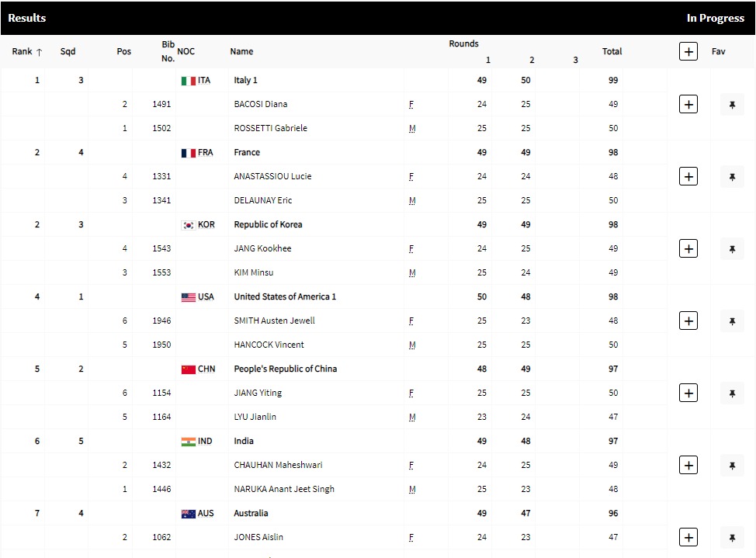Expand Republic of Korea result details
The width and height of the screenshot is (756, 558).
[688, 248]
